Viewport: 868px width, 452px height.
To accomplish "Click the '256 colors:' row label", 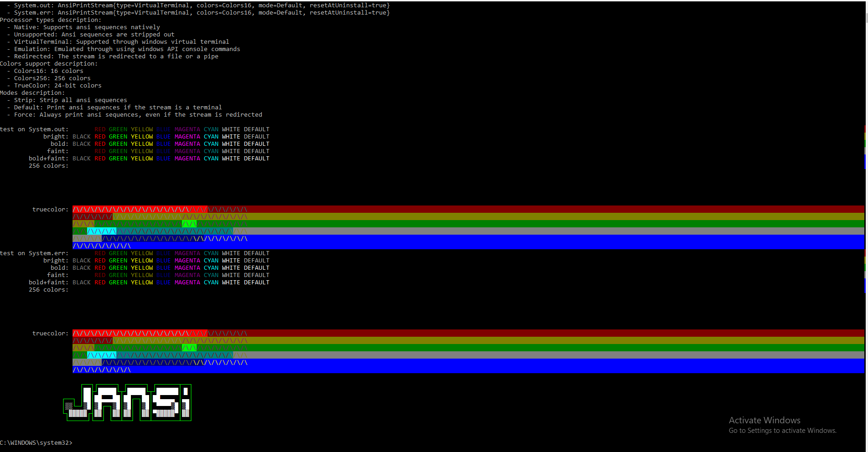I will (x=48, y=165).
